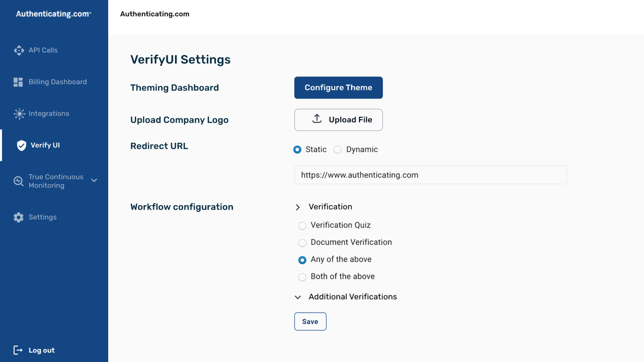Image resolution: width=644 pixels, height=362 pixels.
Task: Click the Billing Dashboard grid icon
Action: click(x=18, y=82)
